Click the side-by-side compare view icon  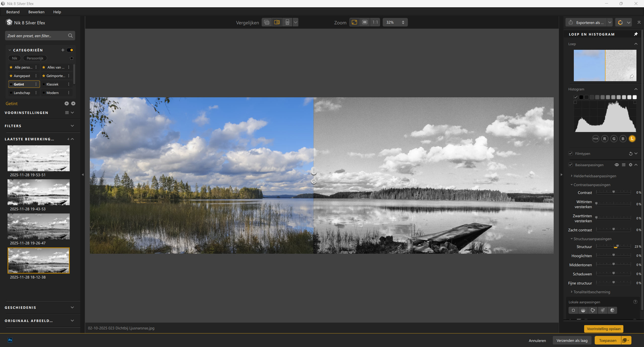click(287, 22)
